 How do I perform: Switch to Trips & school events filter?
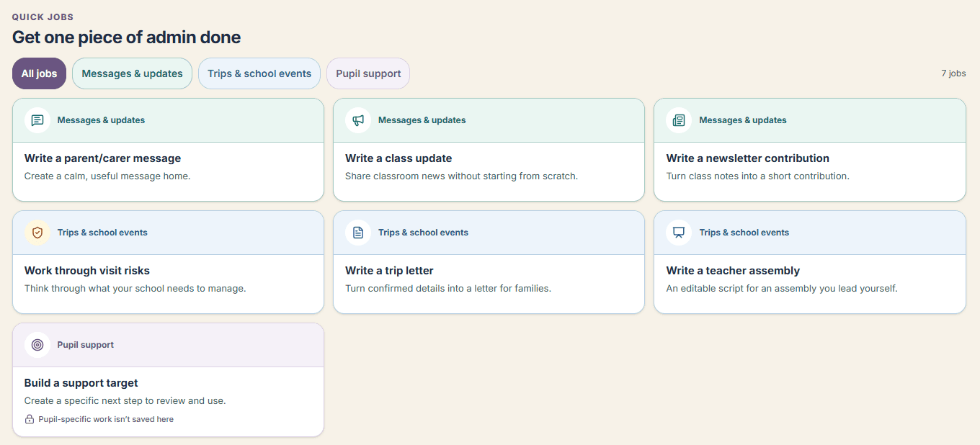click(259, 73)
